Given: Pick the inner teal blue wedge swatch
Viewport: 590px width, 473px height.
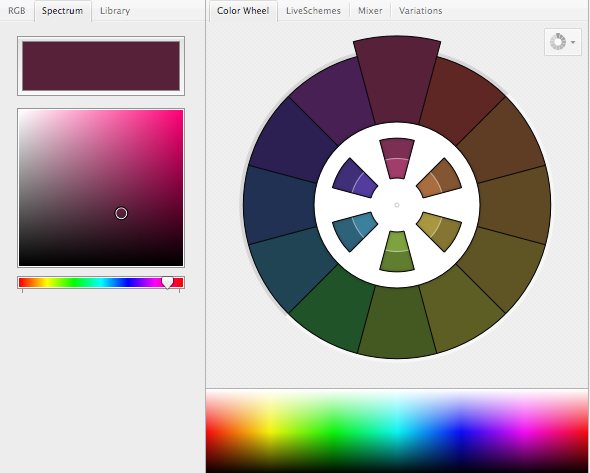Looking at the screenshot, I should 355,231.
